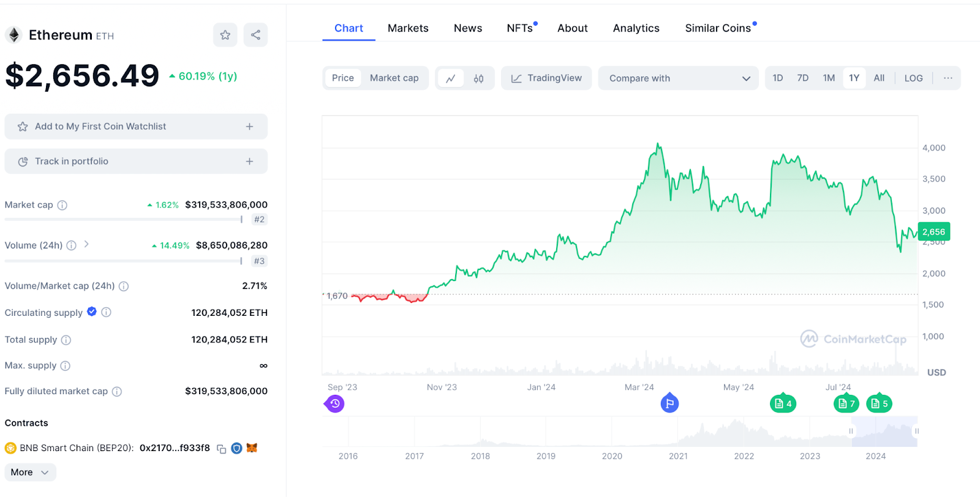Click the 0x2170...f933f8 contract address

175,448
